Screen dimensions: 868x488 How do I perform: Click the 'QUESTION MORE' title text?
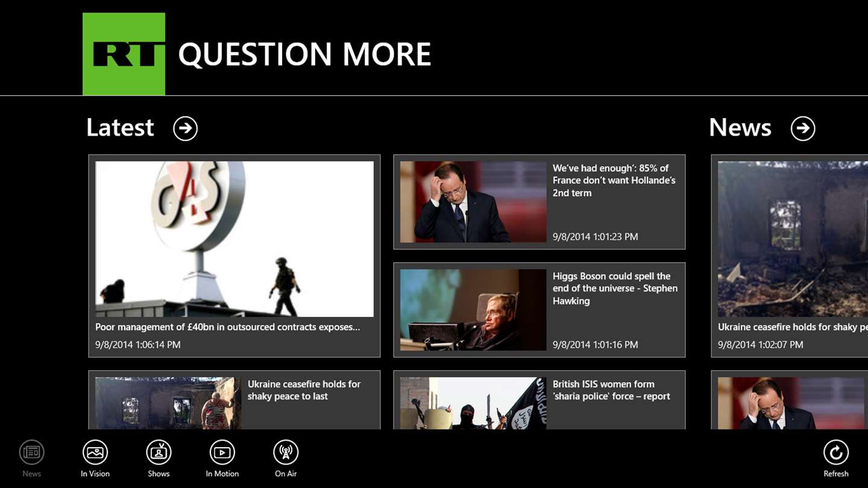[x=304, y=54]
